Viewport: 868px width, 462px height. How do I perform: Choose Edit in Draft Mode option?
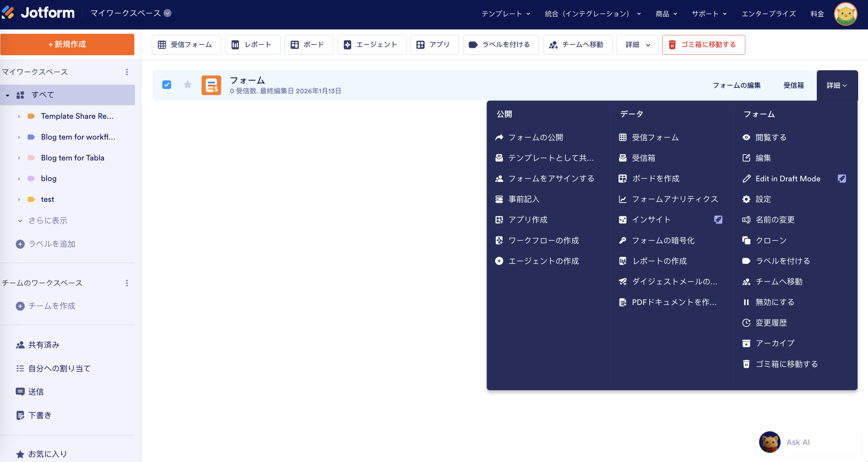(x=787, y=178)
